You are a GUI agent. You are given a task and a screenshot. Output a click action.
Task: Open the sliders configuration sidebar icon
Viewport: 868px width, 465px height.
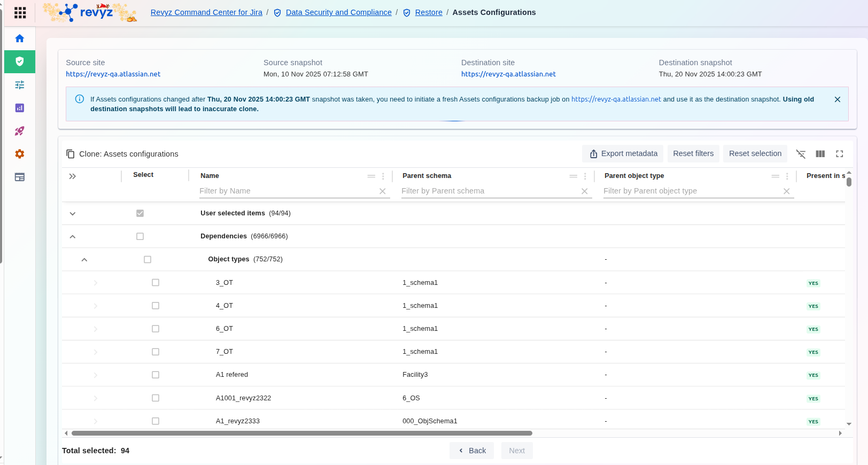click(x=20, y=85)
